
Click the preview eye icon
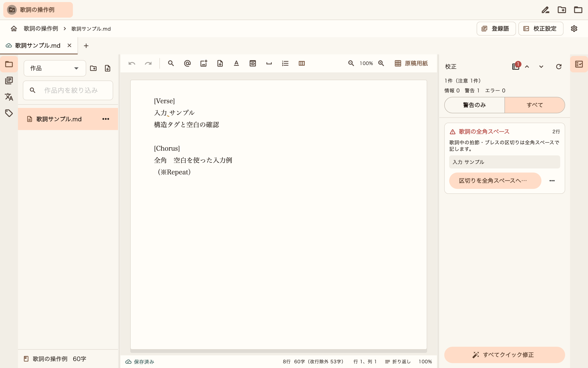tap(253, 64)
